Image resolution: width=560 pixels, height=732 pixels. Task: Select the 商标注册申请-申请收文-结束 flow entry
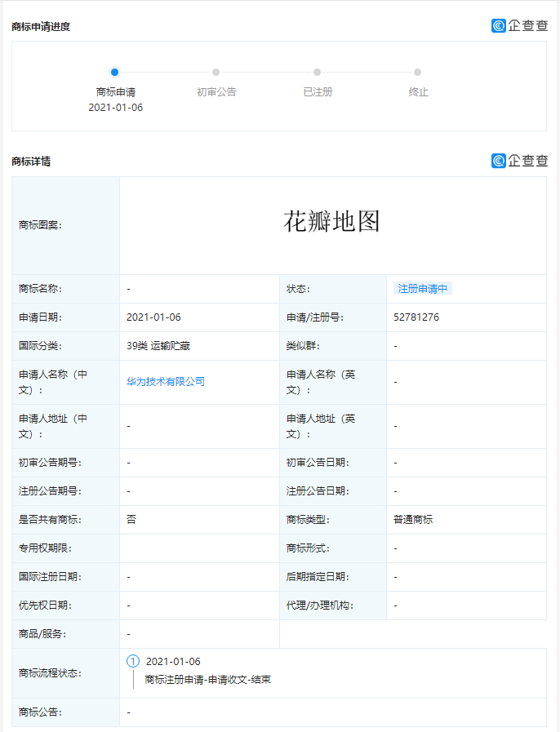click(x=207, y=679)
